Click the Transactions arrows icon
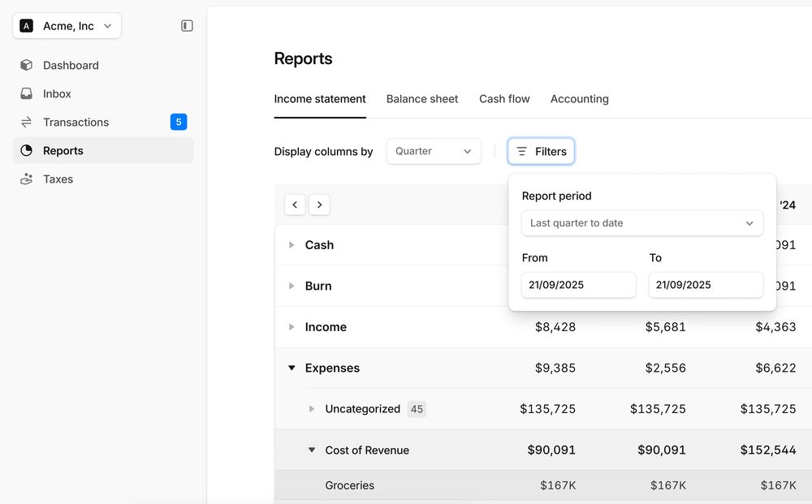 (27, 122)
